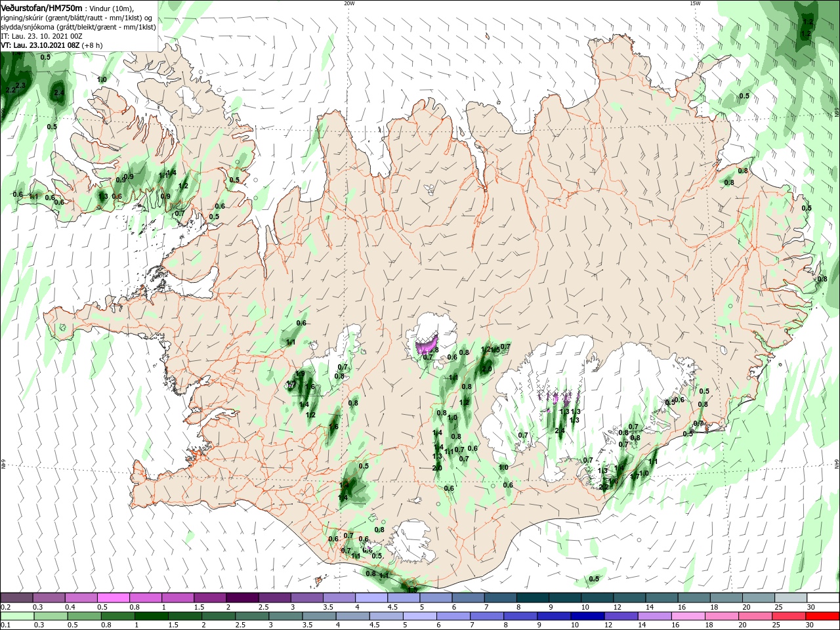Click the 'rigning/skúrir' description line
The width and height of the screenshot is (840, 630).
click(x=76, y=18)
